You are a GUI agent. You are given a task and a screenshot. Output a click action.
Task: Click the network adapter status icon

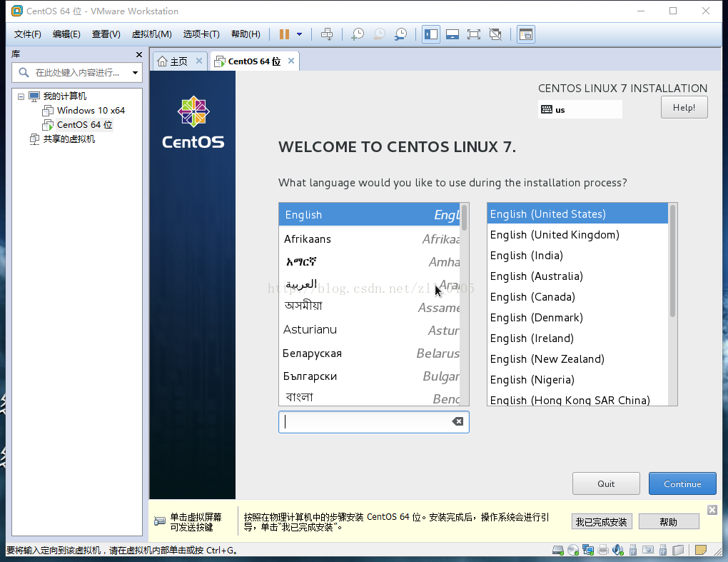[x=588, y=551]
